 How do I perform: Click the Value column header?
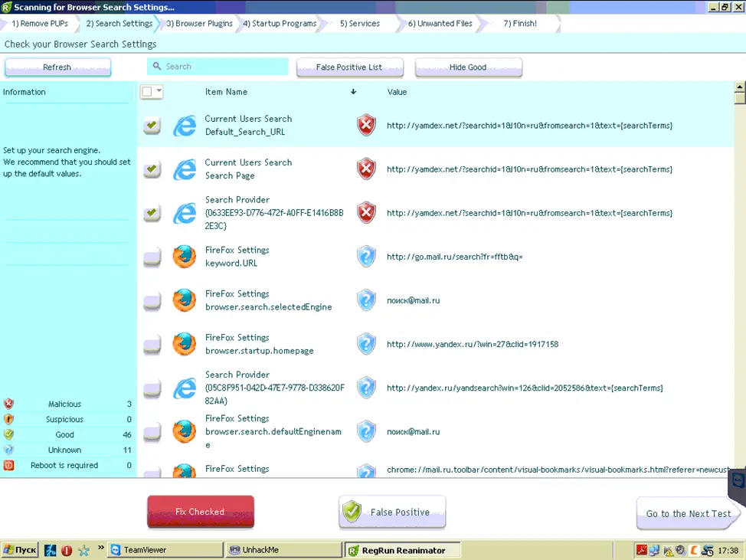click(x=397, y=92)
